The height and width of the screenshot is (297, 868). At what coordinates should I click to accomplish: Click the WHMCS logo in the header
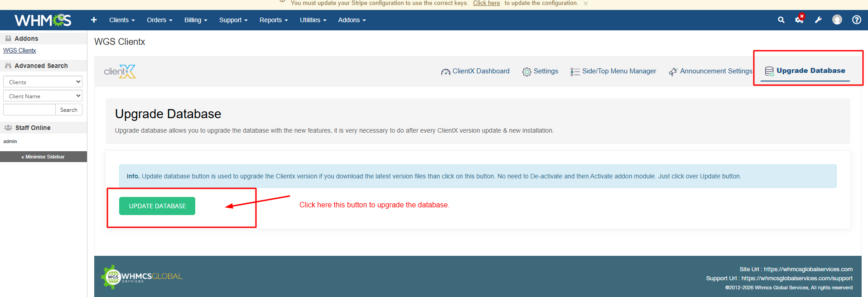coord(43,20)
